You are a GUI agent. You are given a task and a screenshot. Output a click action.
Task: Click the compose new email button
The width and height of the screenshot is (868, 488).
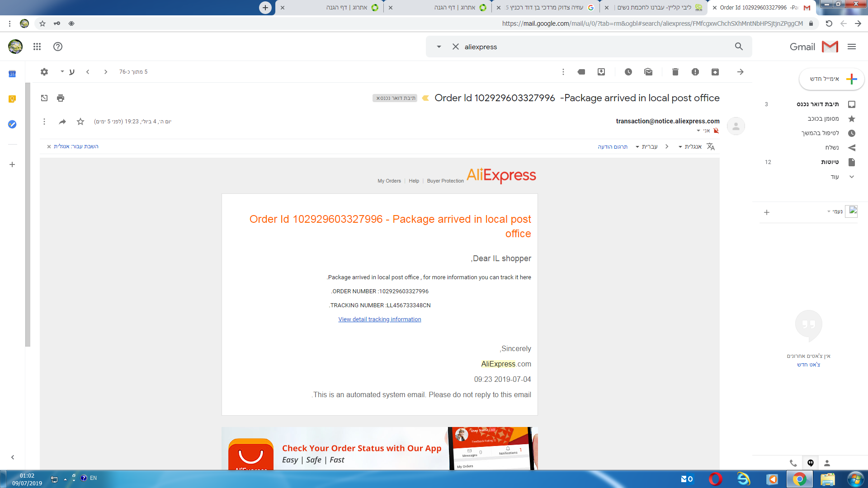831,79
